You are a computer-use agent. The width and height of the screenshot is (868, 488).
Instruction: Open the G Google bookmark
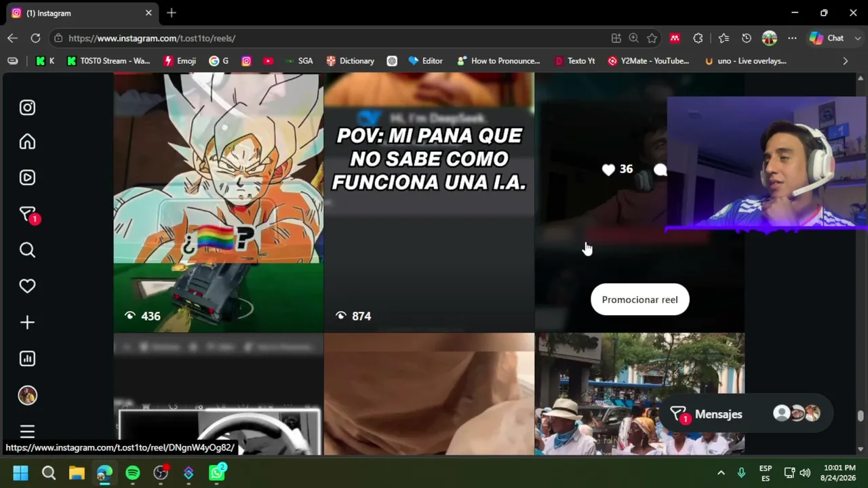[218, 61]
